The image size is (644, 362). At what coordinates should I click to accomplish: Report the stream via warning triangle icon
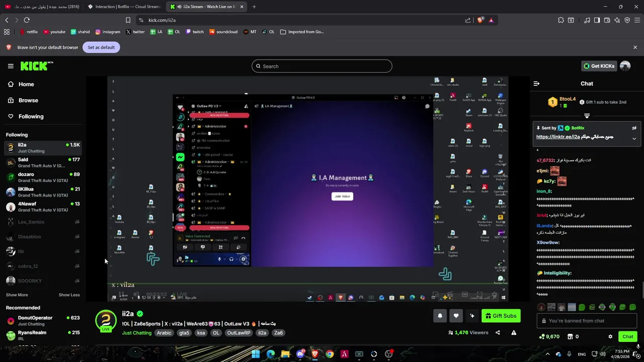514,332
